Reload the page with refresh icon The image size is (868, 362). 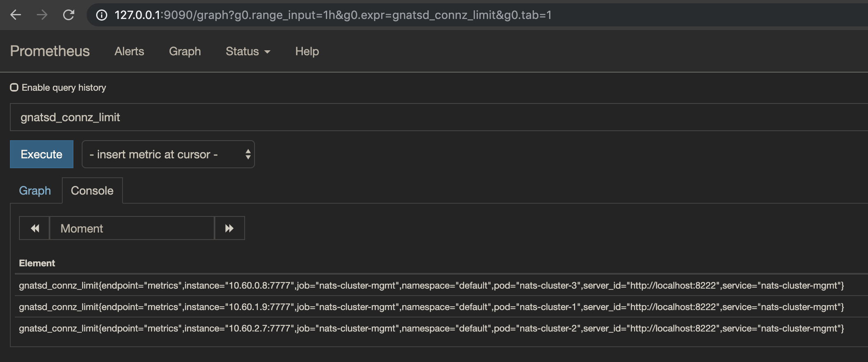click(68, 15)
